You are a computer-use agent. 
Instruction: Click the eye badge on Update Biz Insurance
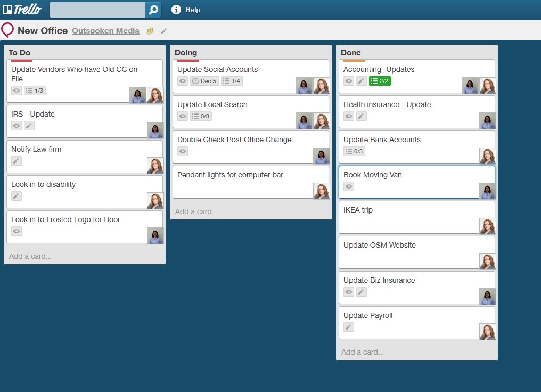349,292
